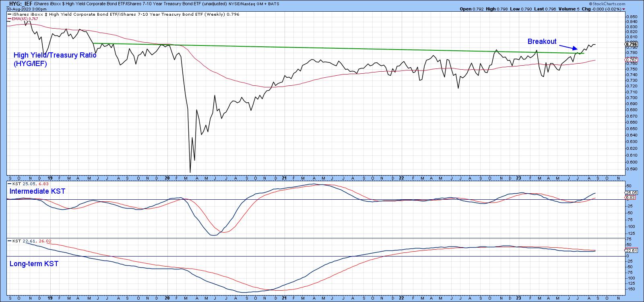Click the 0.767 EMA value tag
Screen dimensions: 644x302
[x=630, y=60]
